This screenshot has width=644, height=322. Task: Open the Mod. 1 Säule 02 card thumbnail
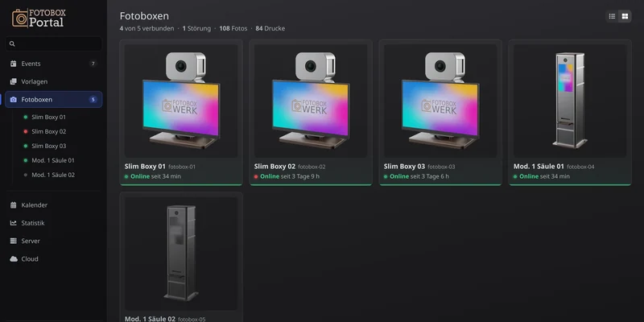tap(181, 254)
